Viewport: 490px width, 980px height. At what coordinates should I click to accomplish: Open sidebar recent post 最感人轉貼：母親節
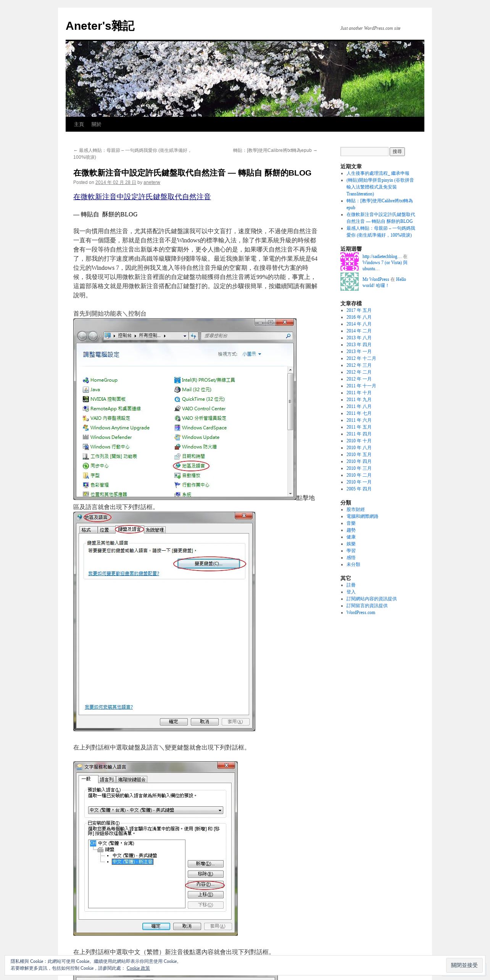point(380,232)
